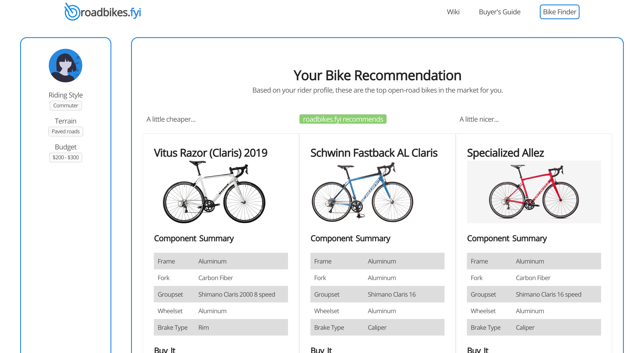Click the user avatar in the sidebar
Screen dimensions: 644x353
click(x=66, y=66)
